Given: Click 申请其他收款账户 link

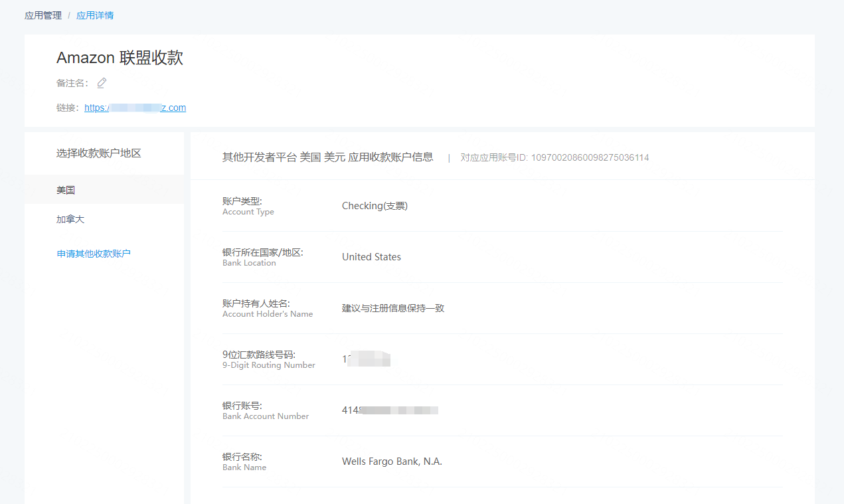Looking at the screenshot, I should coord(94,254).
